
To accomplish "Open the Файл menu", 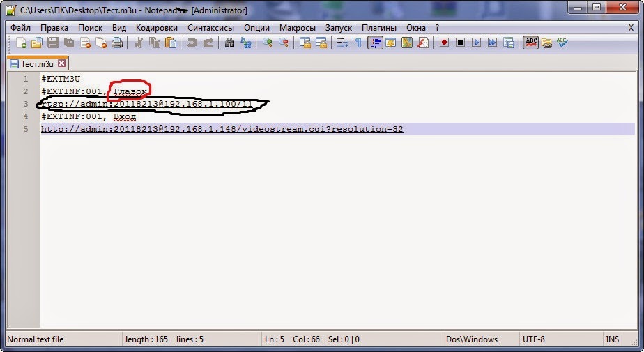I will pyautogui.click(x=20, y=28).
